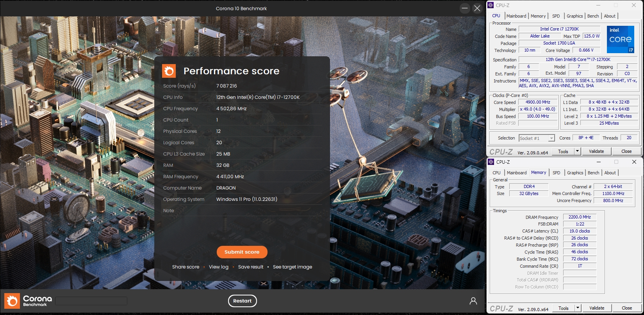Open the user account icon in the bottom bar
The width and height of the screenshot is (644, 315).
point(473,301)
